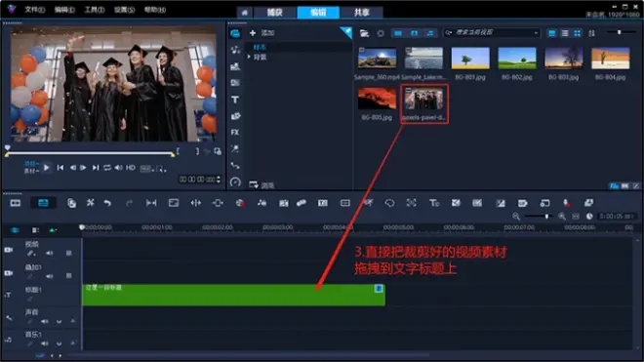Screen dimensions: 644x362
Task: Click the Redo arrow in timeline toolbar
Action: 129,203
